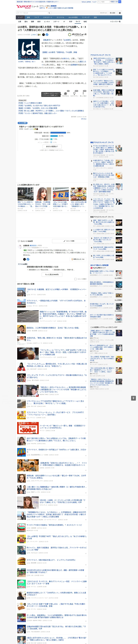Click the Facebook icon in expert comment
This screenshot has width=138, height=644.
(28, 259)
